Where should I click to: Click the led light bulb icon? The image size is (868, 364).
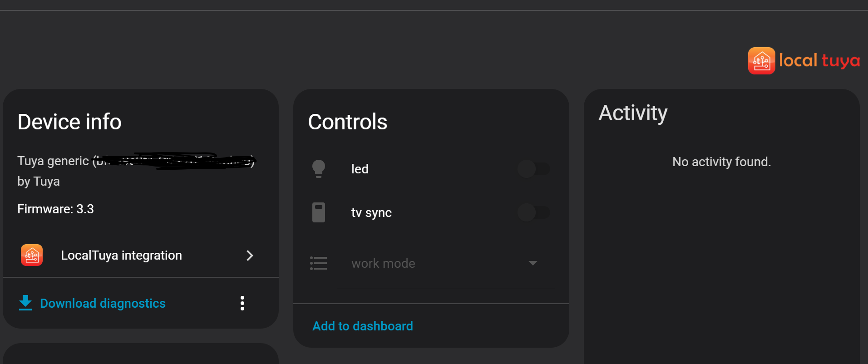[319, 169]
